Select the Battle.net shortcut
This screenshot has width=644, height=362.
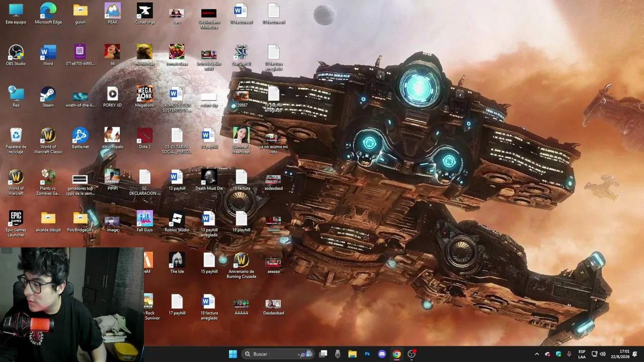point(80,139)
